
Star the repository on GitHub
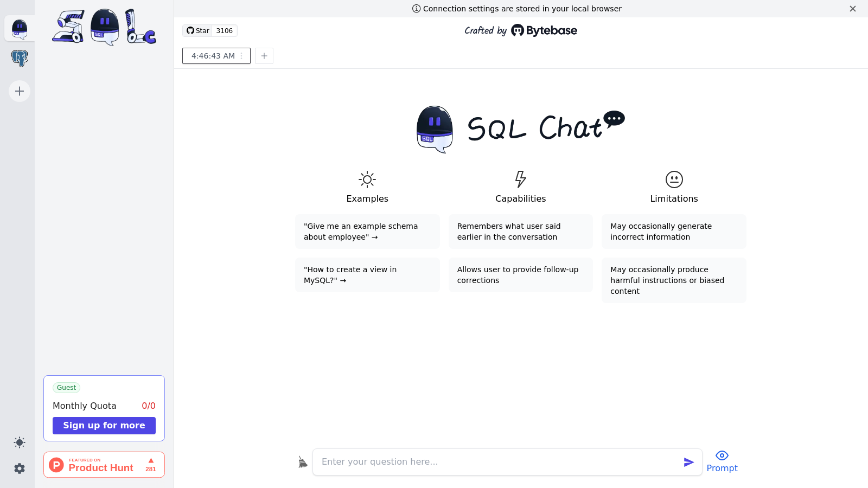198,30
